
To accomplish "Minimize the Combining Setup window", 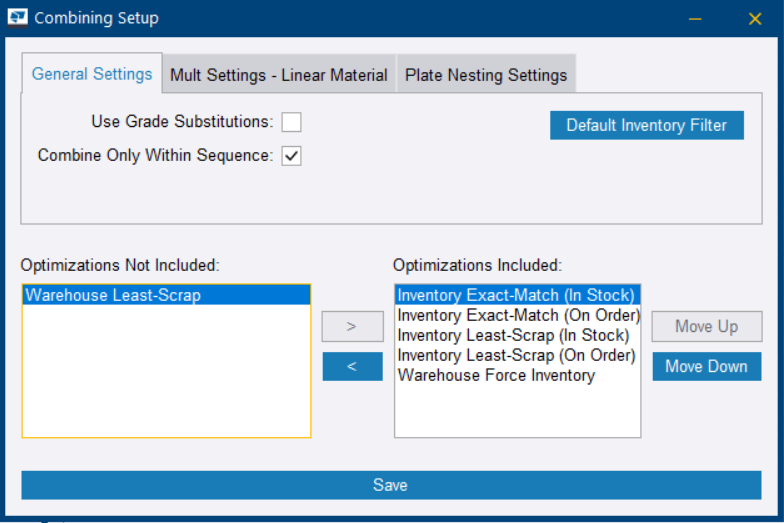I will tap(694, 18).
